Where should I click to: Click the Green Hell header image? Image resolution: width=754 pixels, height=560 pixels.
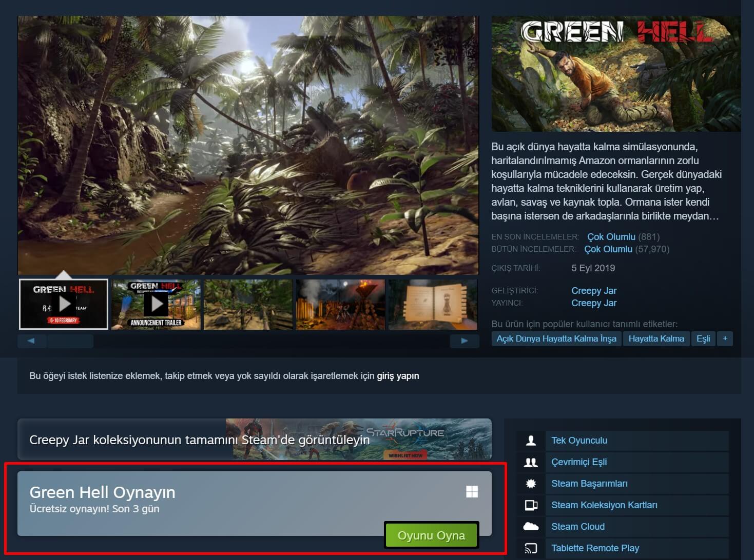coord(616,74)
